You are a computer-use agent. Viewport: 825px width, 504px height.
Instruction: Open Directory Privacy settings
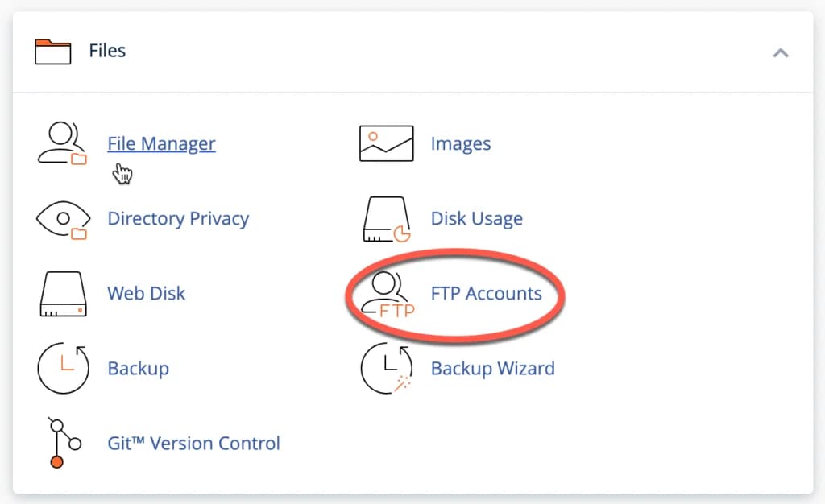178,219
